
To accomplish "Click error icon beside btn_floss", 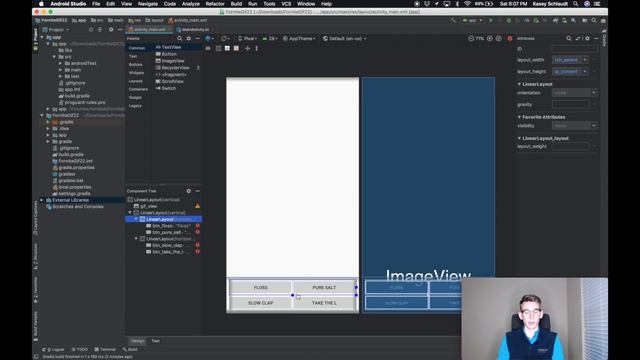I will [x=198, y=225].
